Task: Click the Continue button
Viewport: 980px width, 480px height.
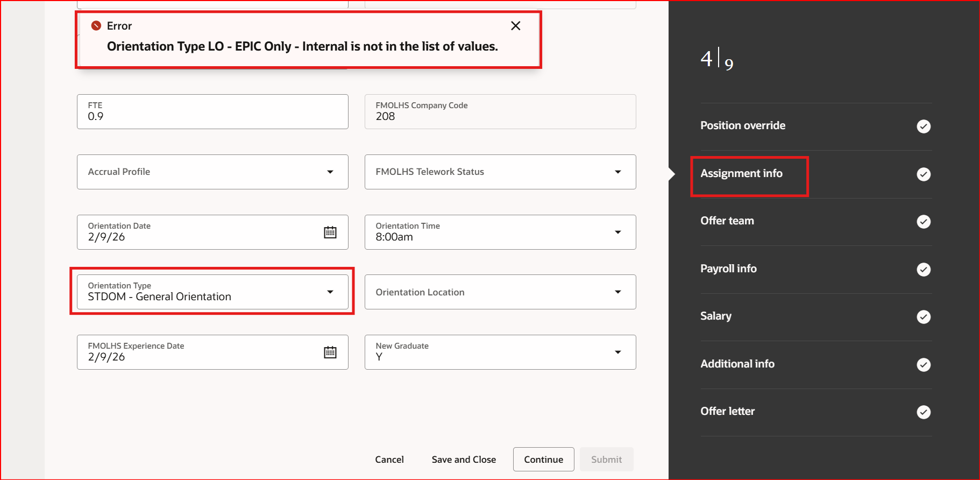Action: coord(543,460)
